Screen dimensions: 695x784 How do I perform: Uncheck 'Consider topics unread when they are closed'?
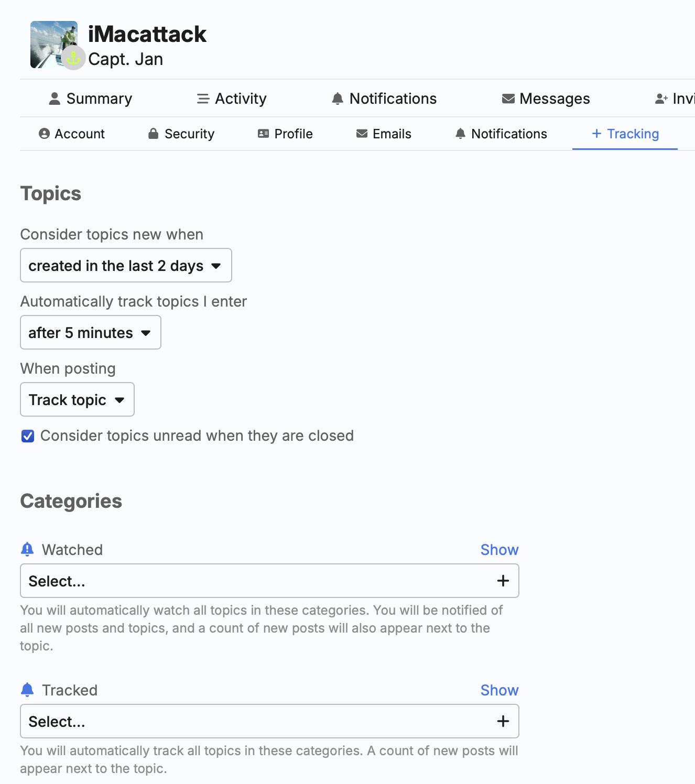[x=28, y=436]
